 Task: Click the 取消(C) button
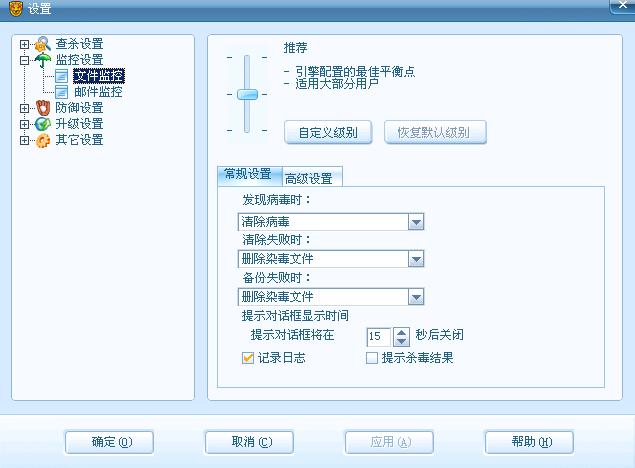[249, 442]
